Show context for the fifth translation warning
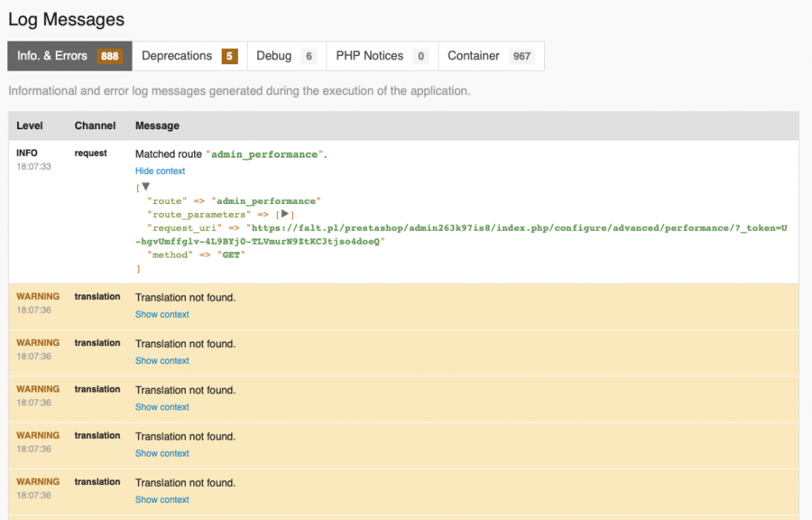This screenshot has width=812, height=520. pos(162,500)
